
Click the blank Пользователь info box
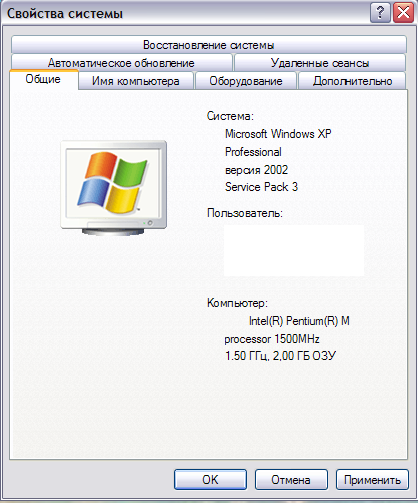[294, 250]
